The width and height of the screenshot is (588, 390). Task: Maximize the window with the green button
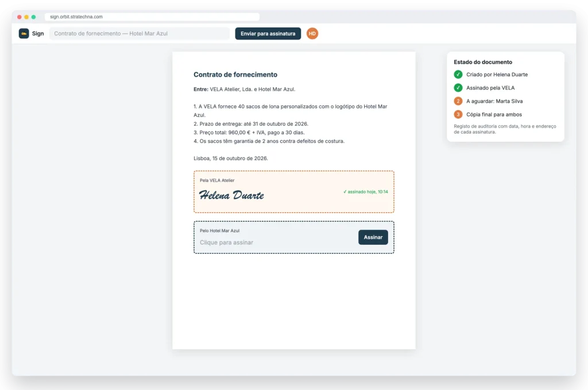(x=33, y=17)
